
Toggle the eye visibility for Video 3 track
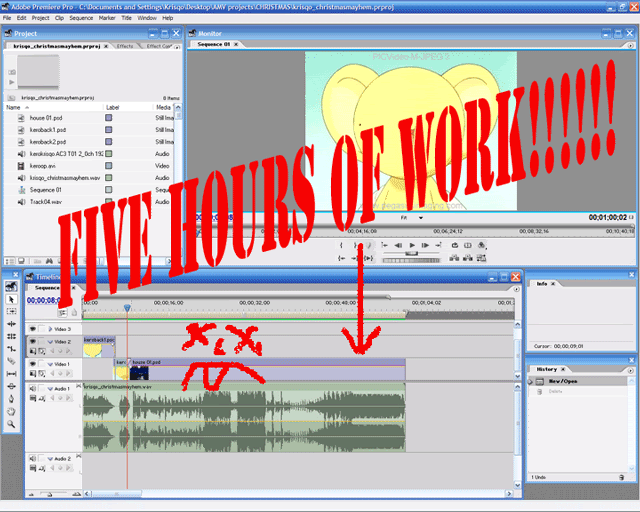coord(32,328)
